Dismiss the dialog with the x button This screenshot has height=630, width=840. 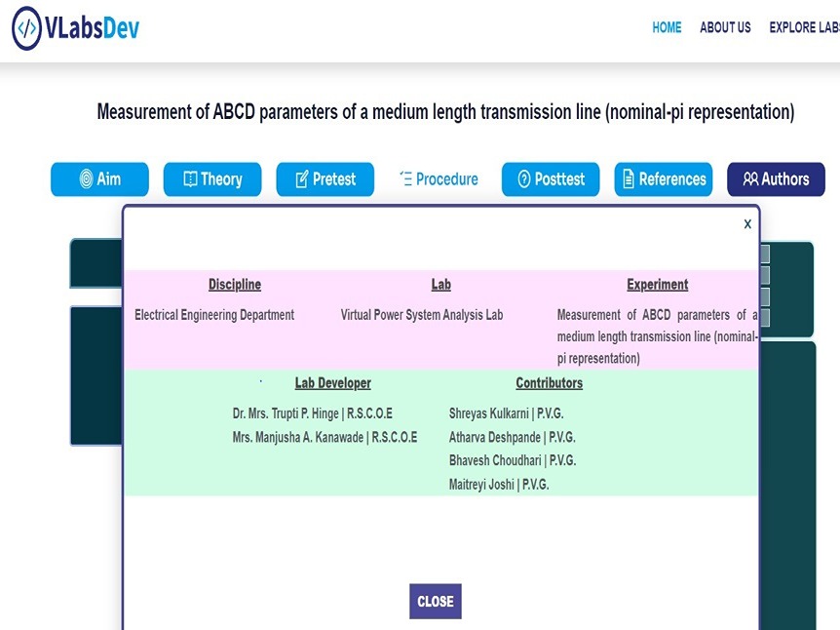pos(747,224)
